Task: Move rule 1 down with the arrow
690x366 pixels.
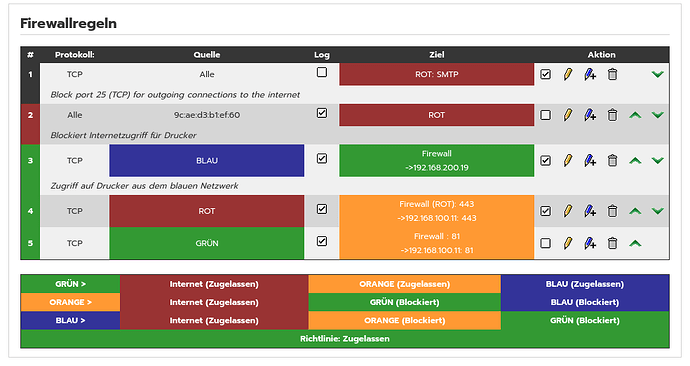Action: click(x=657, y=74)
